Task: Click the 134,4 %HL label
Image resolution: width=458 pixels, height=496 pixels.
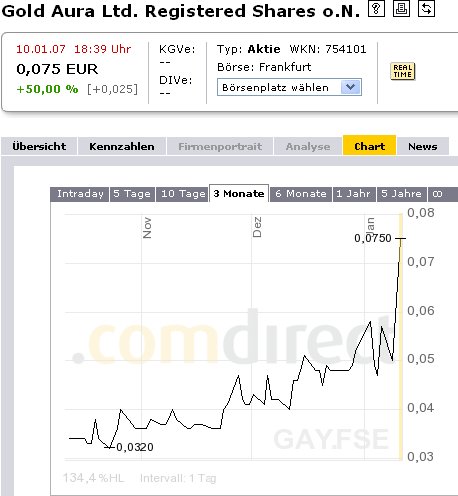Action: point(93,478)
